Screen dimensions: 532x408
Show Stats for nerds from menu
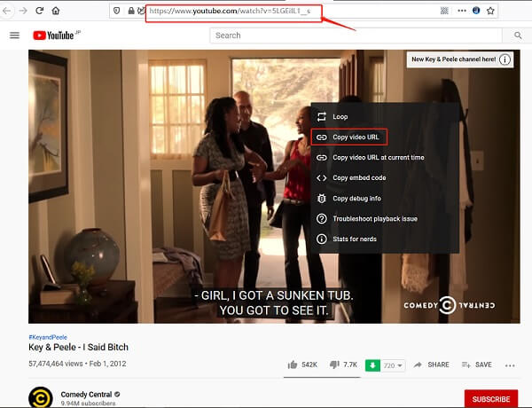[x=385, y=239]
